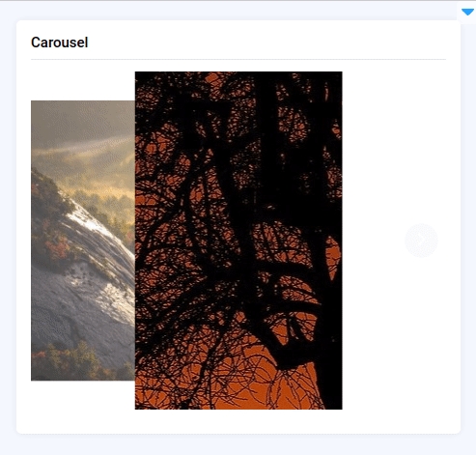The width and height of the screenshot is (476, 455).
Task: Click the red autumn foliage on the cliff
Action: point(58,248)
